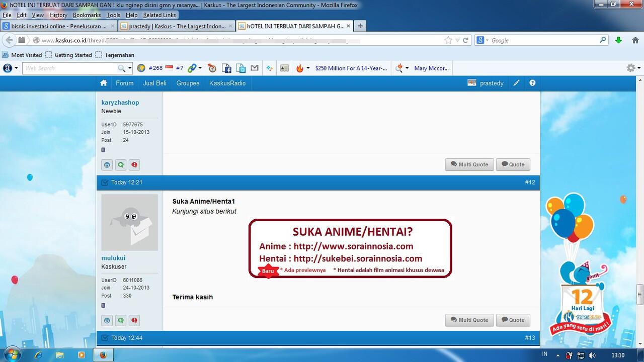This screenshot has width=644, height=362.
Task: Open the Bookmarks menu
Action: click(x=87, y=15)
